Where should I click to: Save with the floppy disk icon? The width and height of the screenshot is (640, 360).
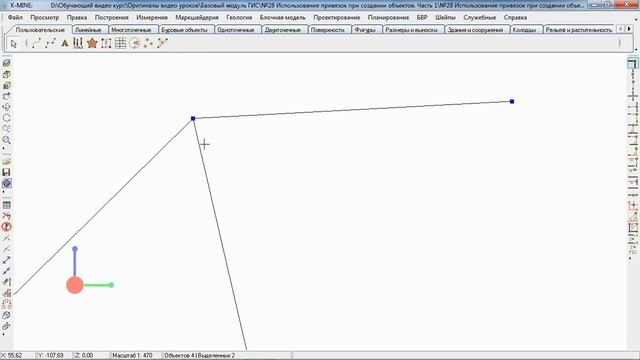pyautogui.click(x=7, y=173)
